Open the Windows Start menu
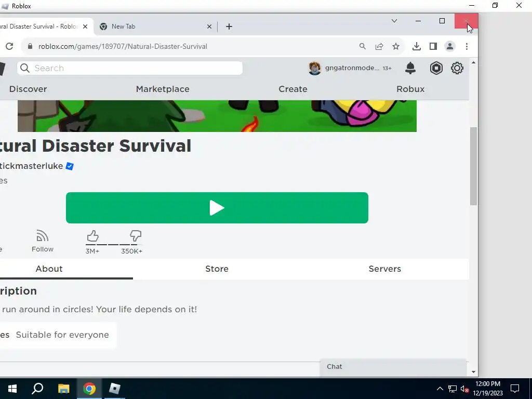This screenshot has height=399, width=532. [x=12, y=389]
